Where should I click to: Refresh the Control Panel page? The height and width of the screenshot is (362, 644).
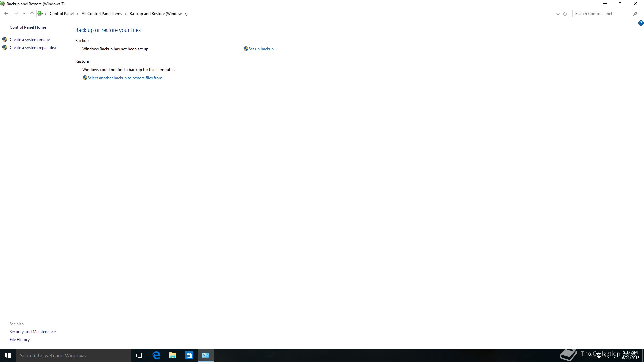(565, 14)
